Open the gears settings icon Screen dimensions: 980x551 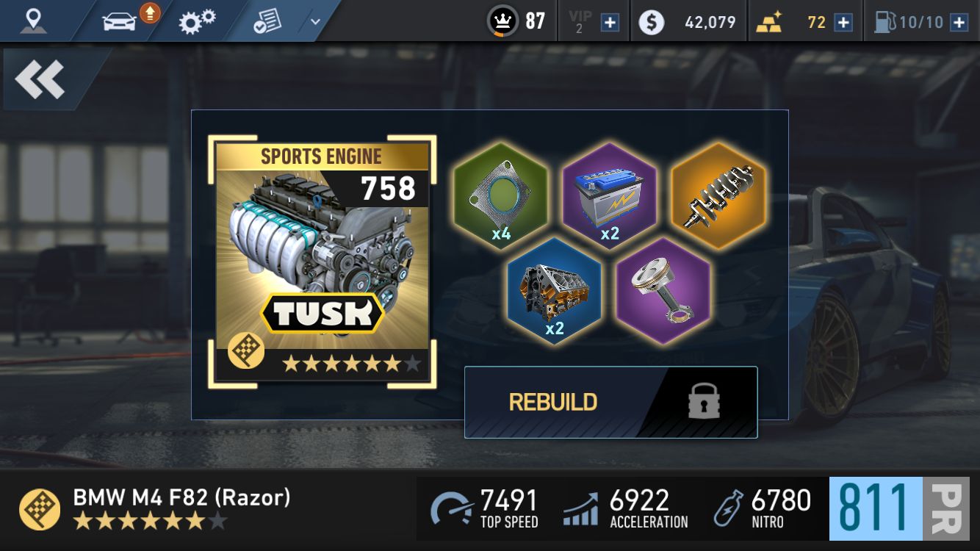pos(197,21)
